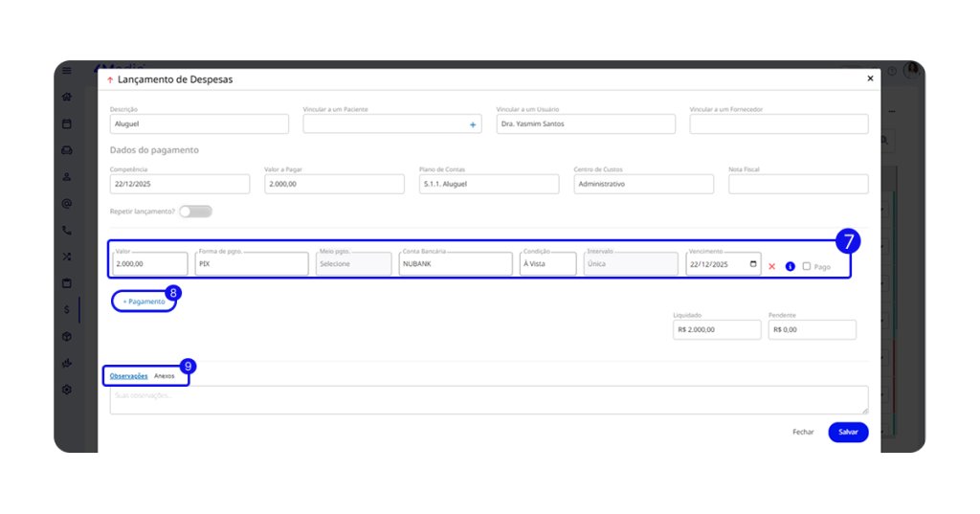This screenshot has width=980, height=514.
Task: Click the Salvar button
Action: click(848, 432)
